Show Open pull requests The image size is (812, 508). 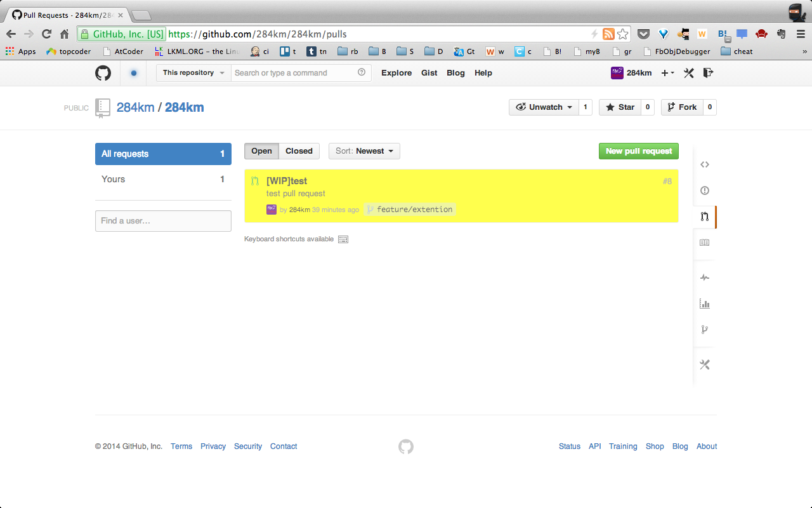tap(261, 151)
